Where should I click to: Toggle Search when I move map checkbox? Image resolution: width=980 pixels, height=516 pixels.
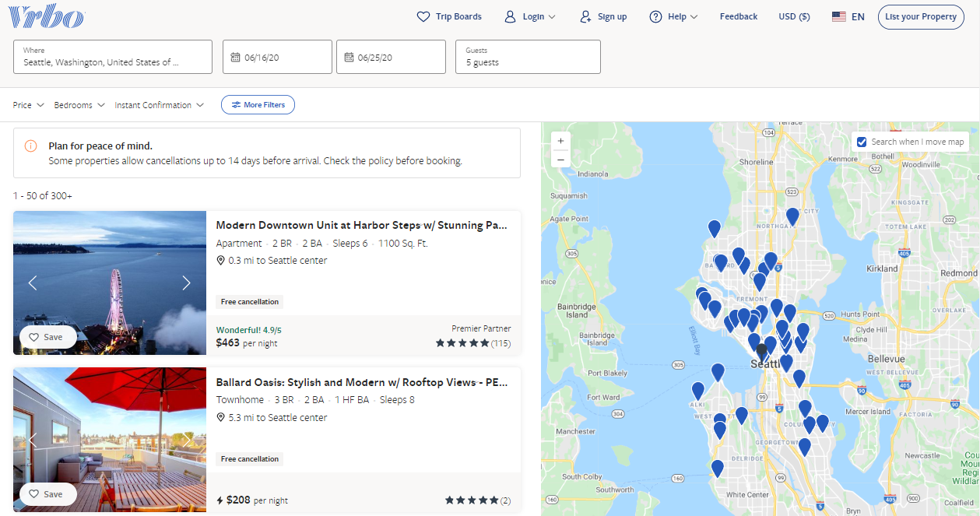click(862, 142)
